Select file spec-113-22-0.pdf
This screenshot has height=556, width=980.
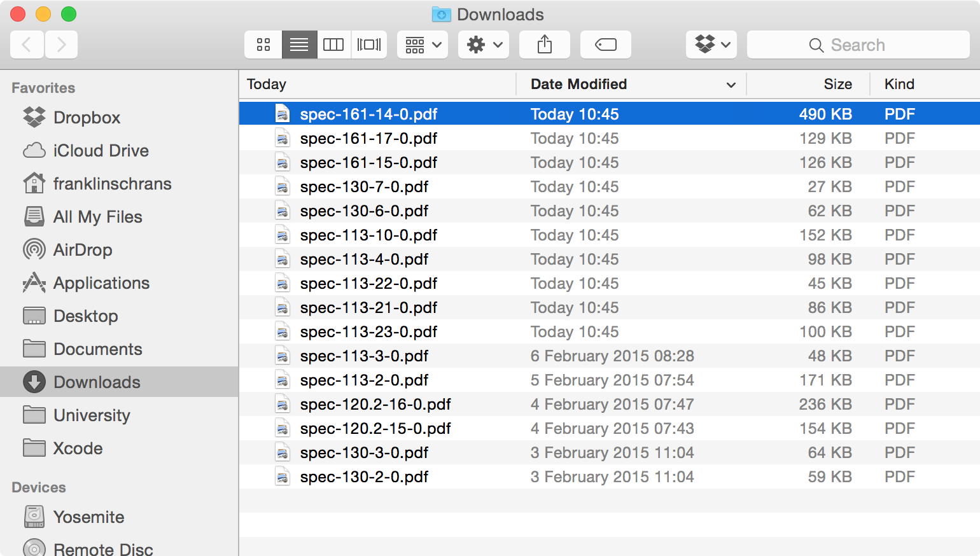point(610,283)
